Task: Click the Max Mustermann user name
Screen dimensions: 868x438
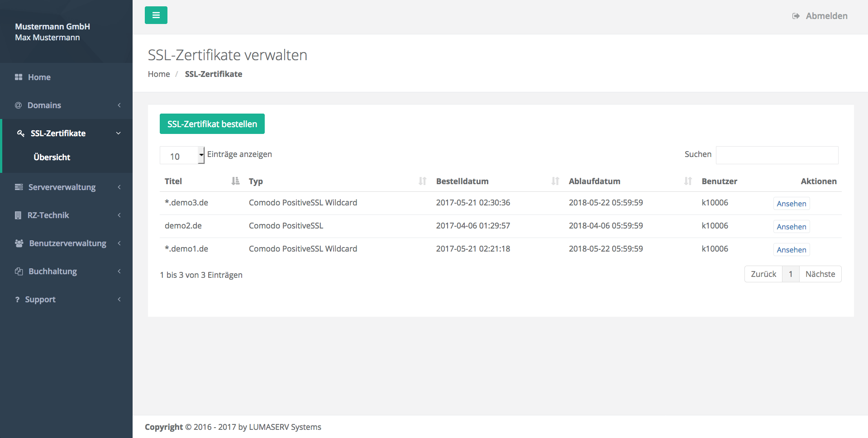Action: tap(48, 38)
